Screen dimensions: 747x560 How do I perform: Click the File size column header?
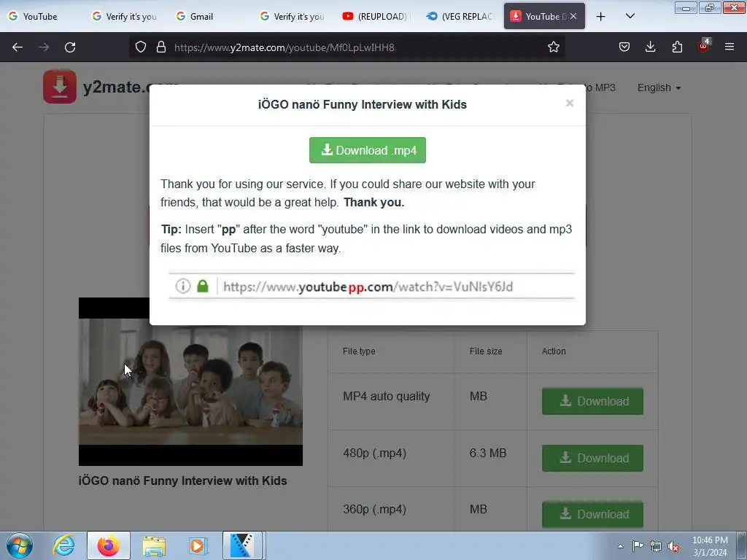pos(485,351)
